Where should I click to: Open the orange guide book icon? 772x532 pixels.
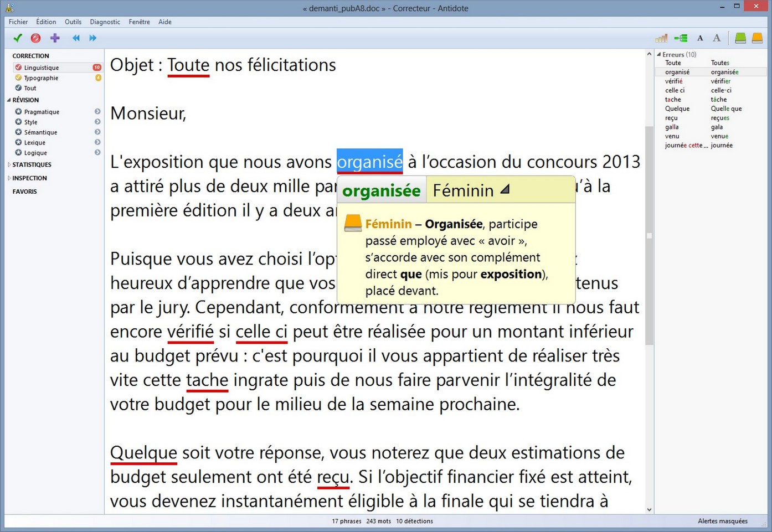click(x=757, y=38)
